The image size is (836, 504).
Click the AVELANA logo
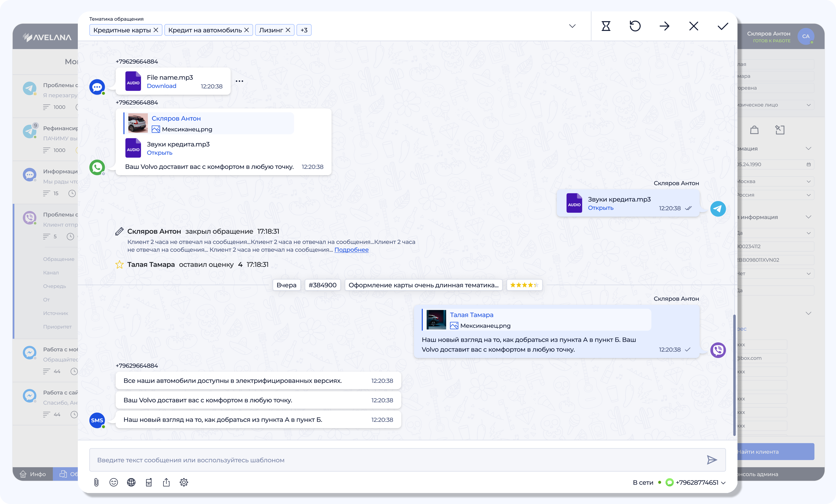pyautogui.click(x=47, y=37)
